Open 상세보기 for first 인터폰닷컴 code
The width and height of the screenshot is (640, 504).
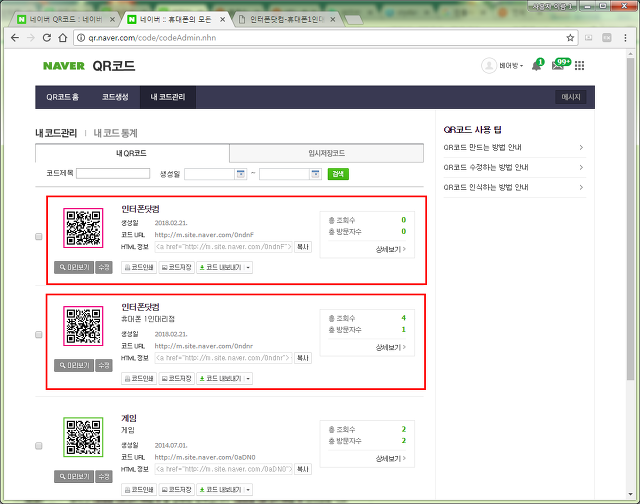click(x=391, y=249)
